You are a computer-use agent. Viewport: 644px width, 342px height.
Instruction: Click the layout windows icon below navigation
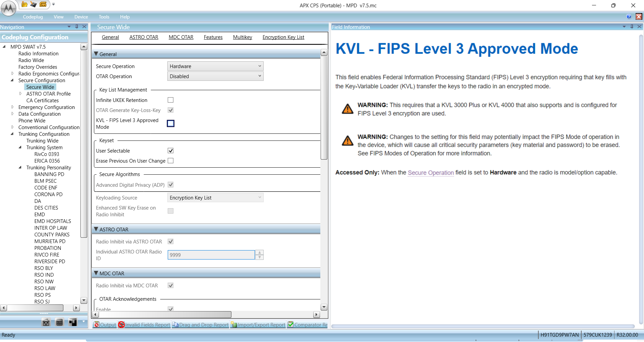click(73, 323)
